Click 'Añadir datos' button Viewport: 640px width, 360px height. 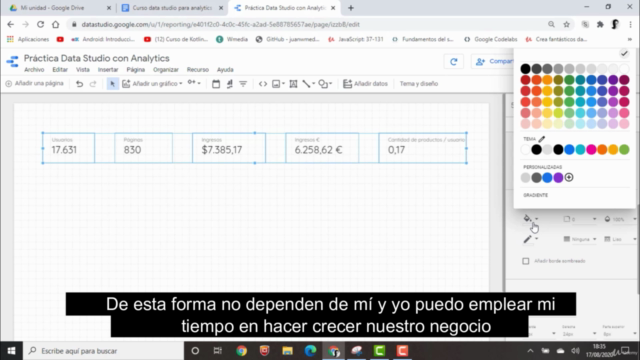coord(365,84)
